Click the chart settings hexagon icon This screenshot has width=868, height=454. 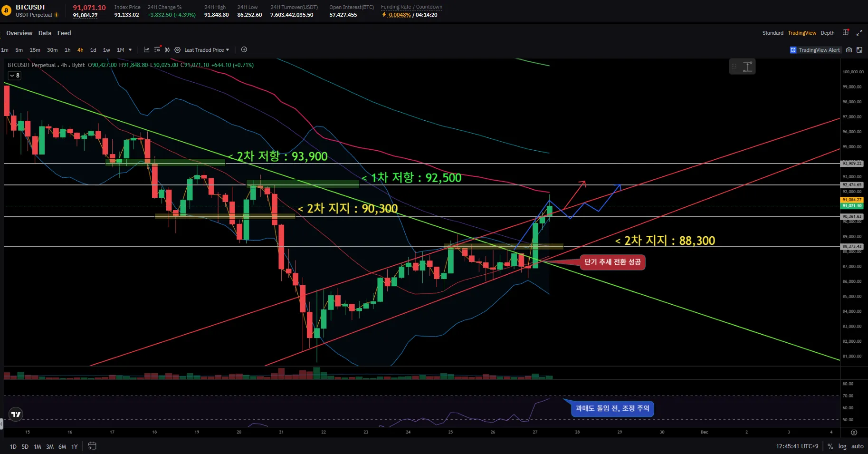click(177, 50)
